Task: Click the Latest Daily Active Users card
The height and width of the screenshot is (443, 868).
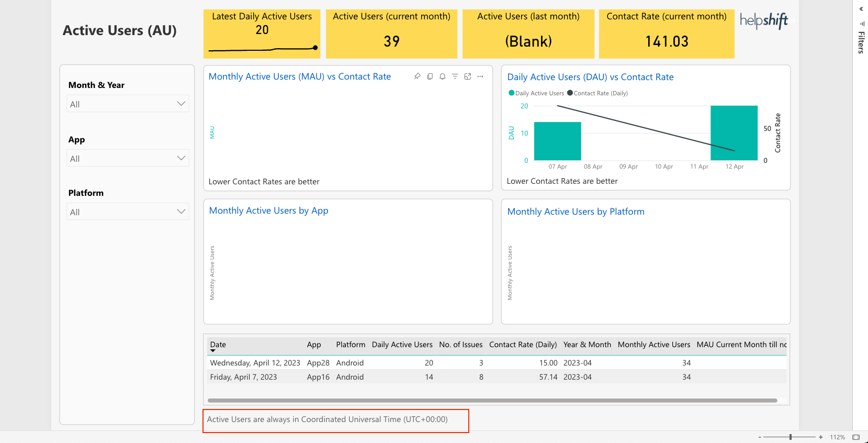Action: (x=262, y=34)
